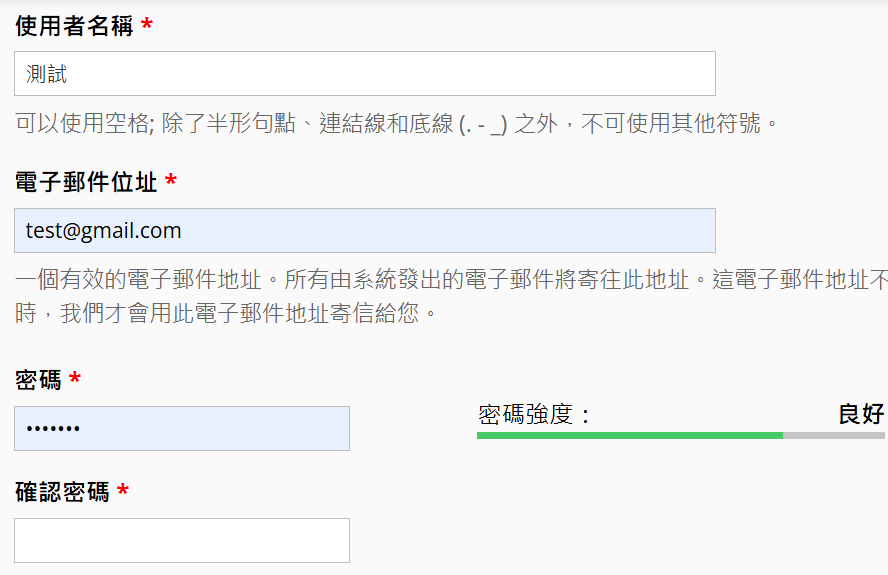Click the green password strength bar
The image size is (888, 575).
pyautogui.click(x=630, y=436)
